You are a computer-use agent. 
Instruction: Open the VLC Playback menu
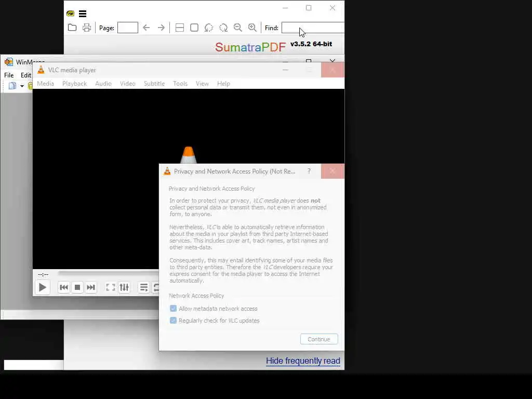pyautogui.click(x=75, y=84)
